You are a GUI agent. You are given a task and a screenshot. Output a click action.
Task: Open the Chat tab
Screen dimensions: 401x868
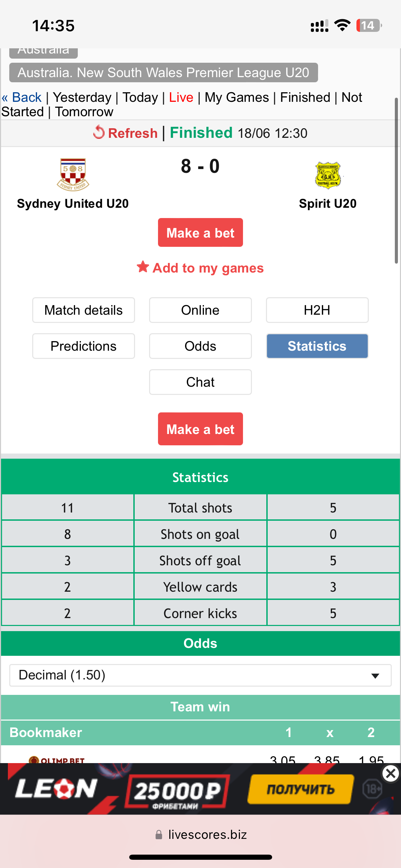tap(200, 382)
